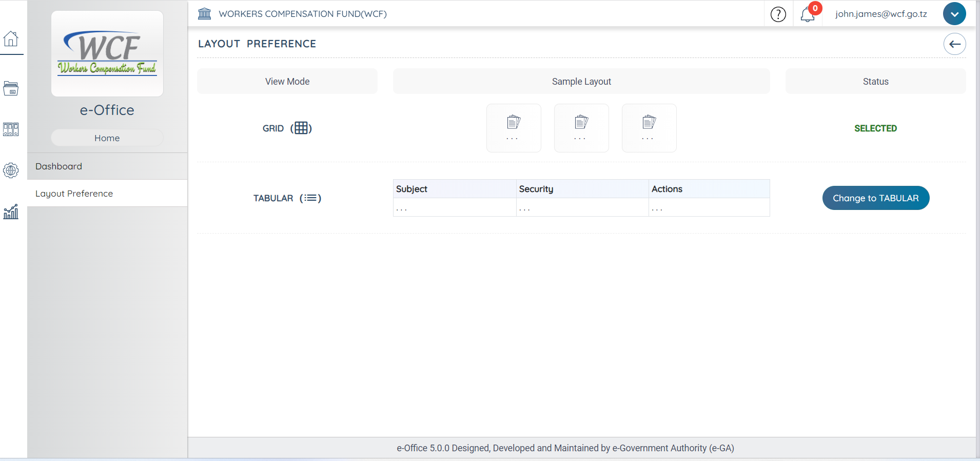Click the Subject column header in sample table

pos(411,189)
